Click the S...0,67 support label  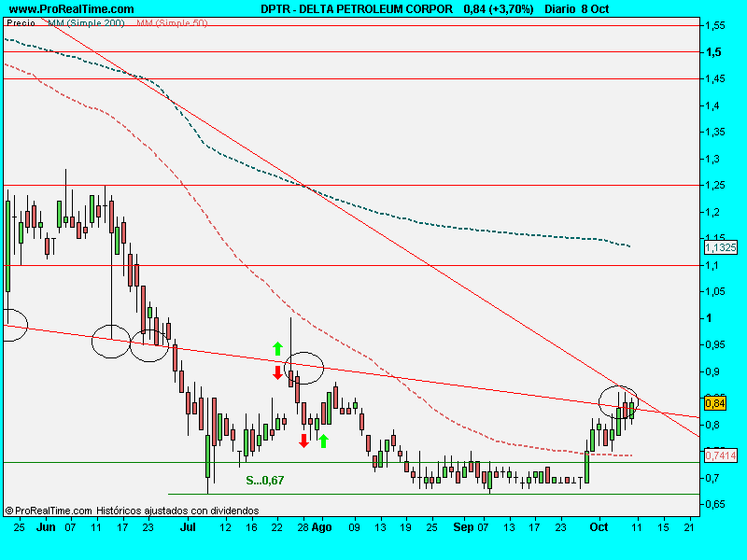pos(265,481)
